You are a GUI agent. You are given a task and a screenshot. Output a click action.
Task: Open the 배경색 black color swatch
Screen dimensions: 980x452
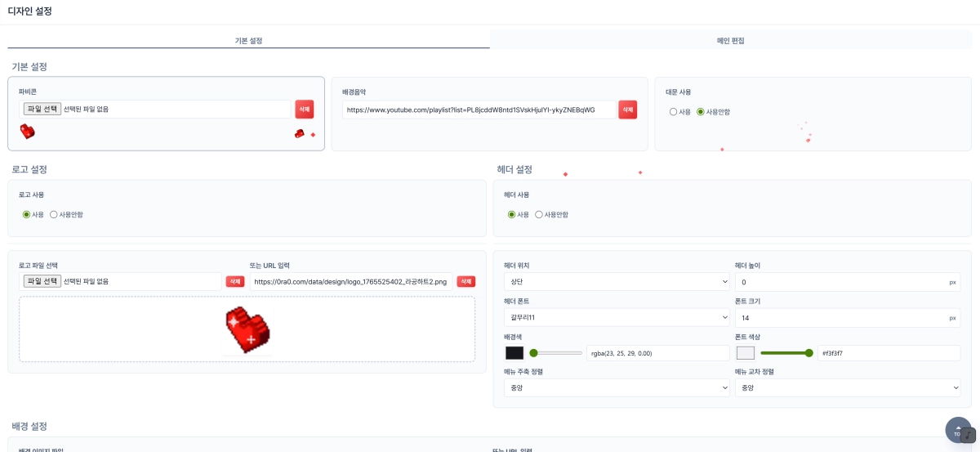point(514,353)
